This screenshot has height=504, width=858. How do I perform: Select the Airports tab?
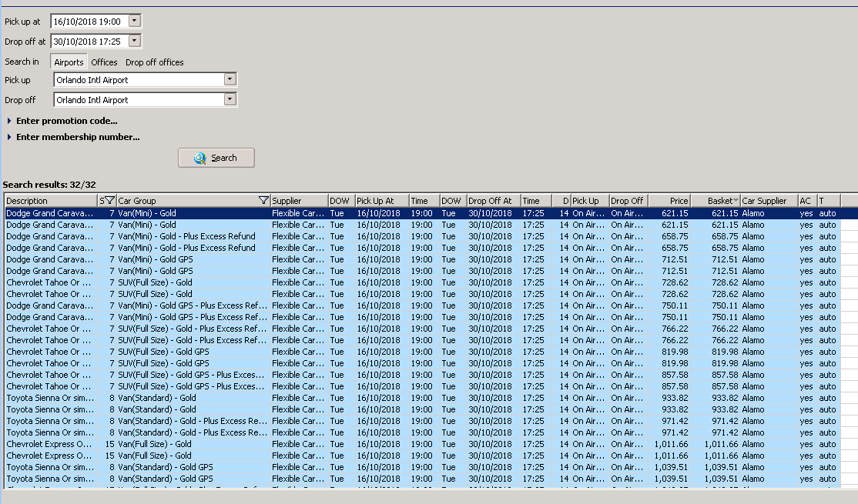(x=69, y=62)
